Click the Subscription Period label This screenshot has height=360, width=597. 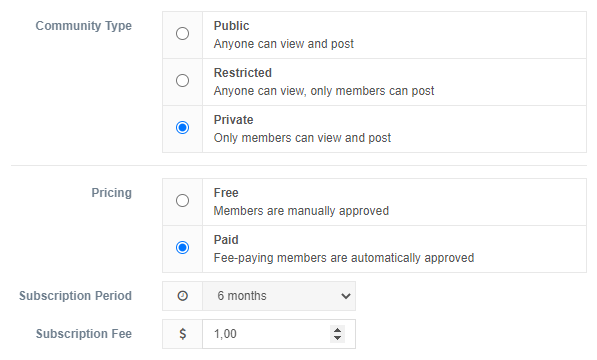[x=75, y=296]
